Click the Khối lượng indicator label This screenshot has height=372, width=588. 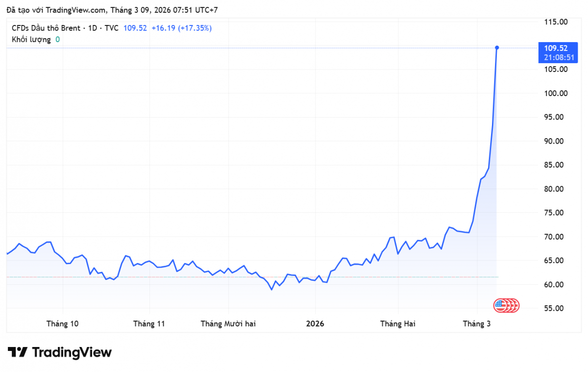(x=31, y=39)
